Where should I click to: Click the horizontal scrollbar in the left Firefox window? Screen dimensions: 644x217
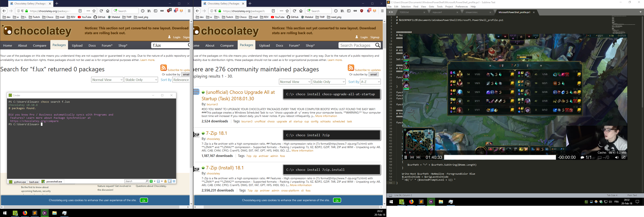coord(92,207)
